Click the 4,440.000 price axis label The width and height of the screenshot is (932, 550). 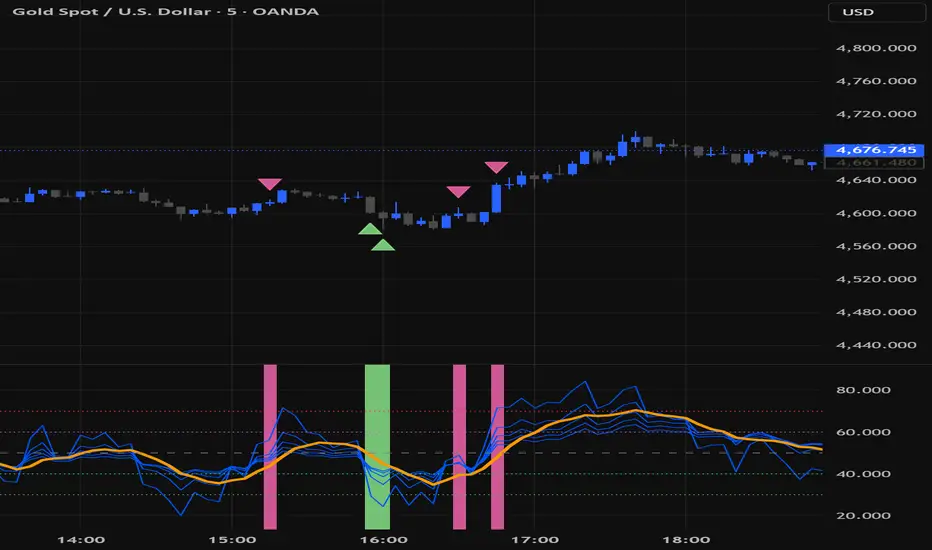(x=876, y=345)
